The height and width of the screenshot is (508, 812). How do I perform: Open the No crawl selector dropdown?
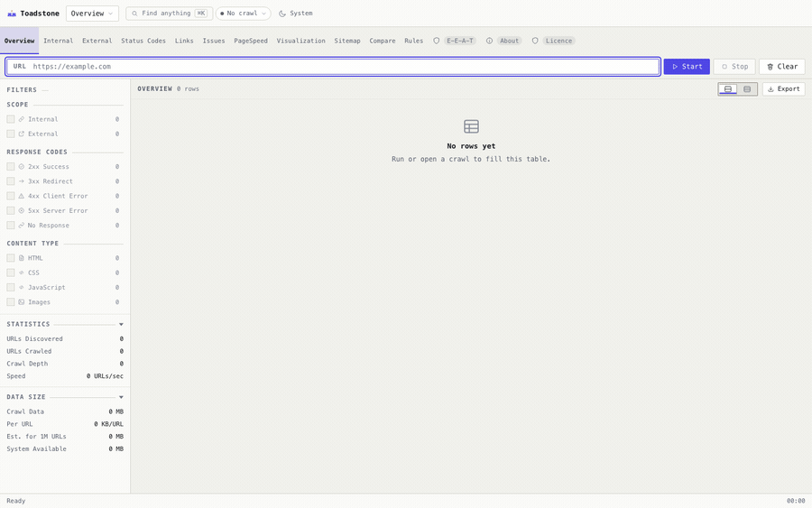coord(244,14)
